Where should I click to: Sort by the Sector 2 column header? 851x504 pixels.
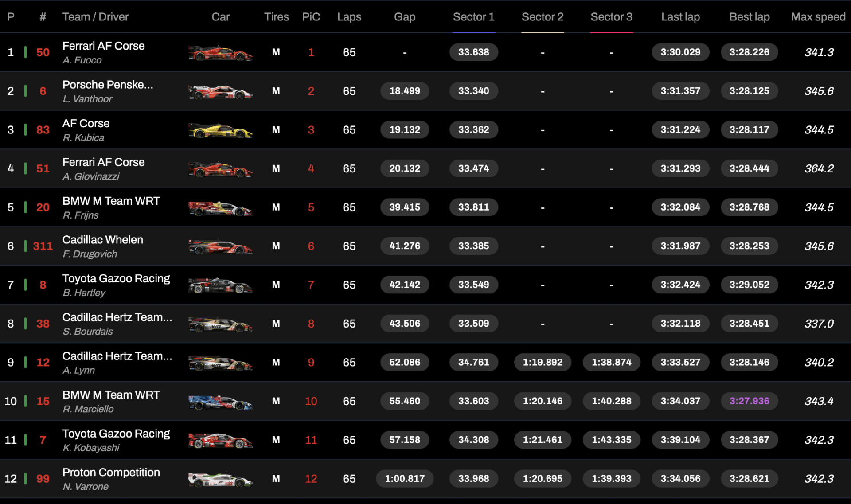pos(543,17)
